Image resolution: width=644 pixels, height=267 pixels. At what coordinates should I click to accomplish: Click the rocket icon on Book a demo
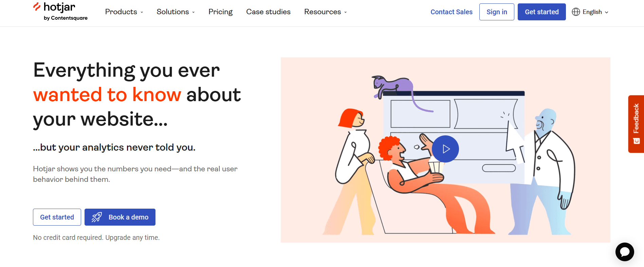[x=97, y=217]
